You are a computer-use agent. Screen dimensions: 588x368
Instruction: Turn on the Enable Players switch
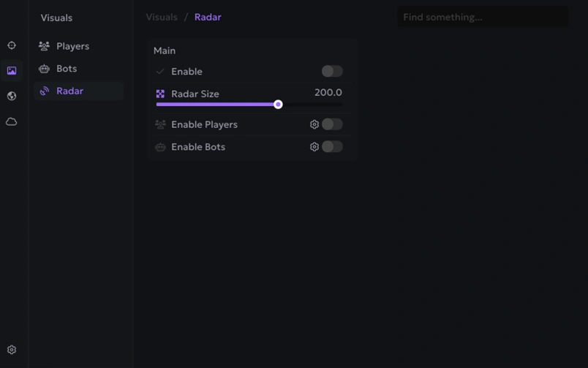point(332,124)
